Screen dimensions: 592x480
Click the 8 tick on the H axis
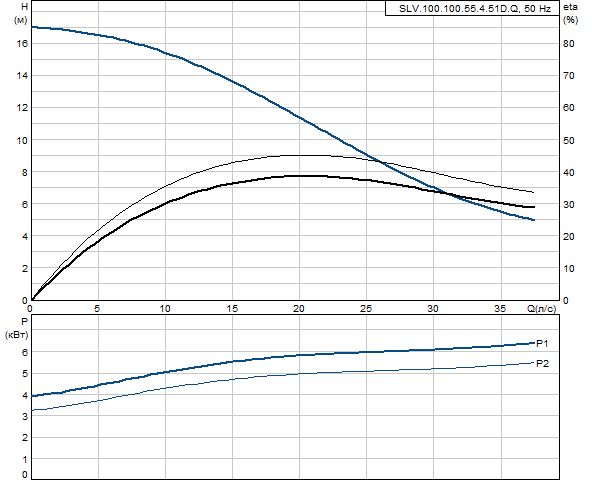[x=25, y=173]
